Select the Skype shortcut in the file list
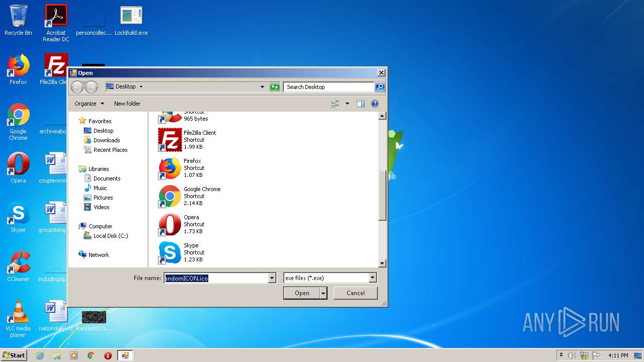 pyautogui.click(x=181, y=252)
